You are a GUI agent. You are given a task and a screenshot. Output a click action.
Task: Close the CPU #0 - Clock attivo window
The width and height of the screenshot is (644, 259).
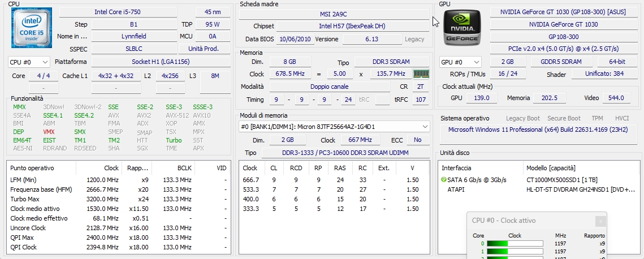[600, 221]
